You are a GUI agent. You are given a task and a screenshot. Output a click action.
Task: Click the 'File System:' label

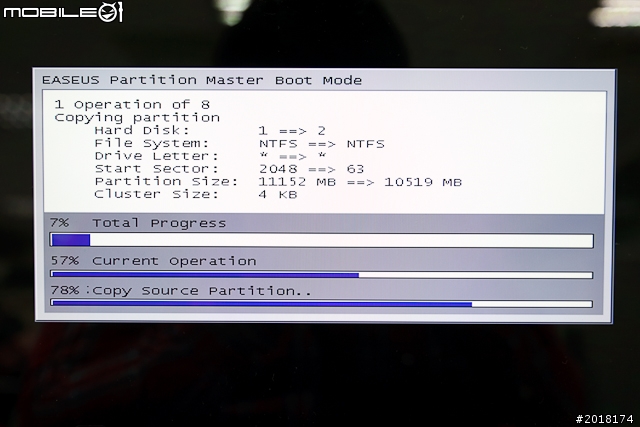[x=152, y=143]
